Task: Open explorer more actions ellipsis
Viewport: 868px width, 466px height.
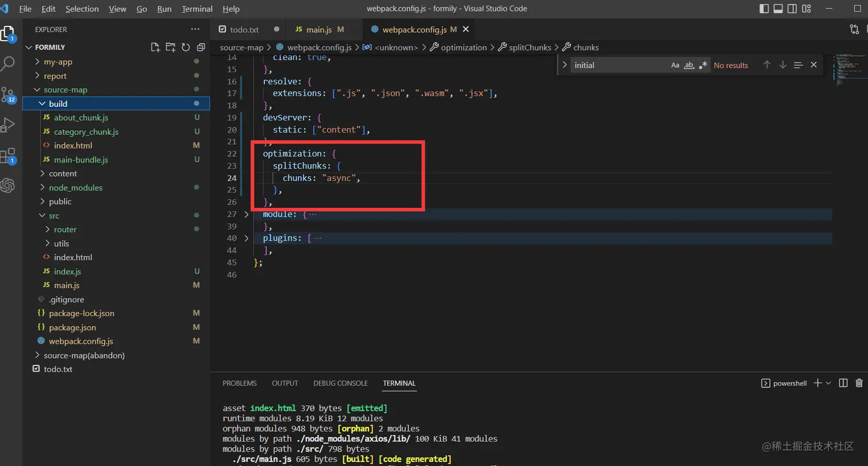Action: pyautogui.click(x=196, y=29)
